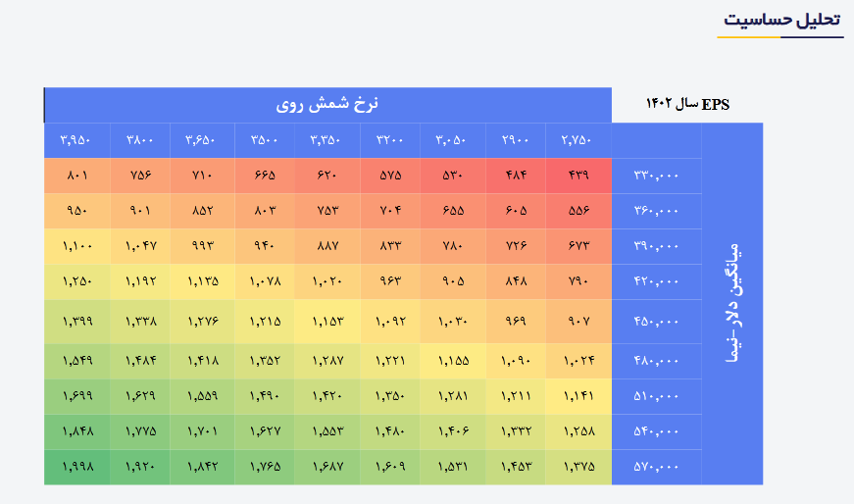Select the cell with value ۷۰۴

[389, 211]
